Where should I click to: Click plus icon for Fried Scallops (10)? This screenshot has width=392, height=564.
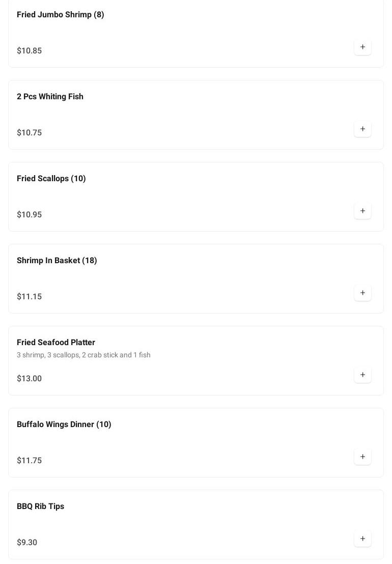click(362, 211)
